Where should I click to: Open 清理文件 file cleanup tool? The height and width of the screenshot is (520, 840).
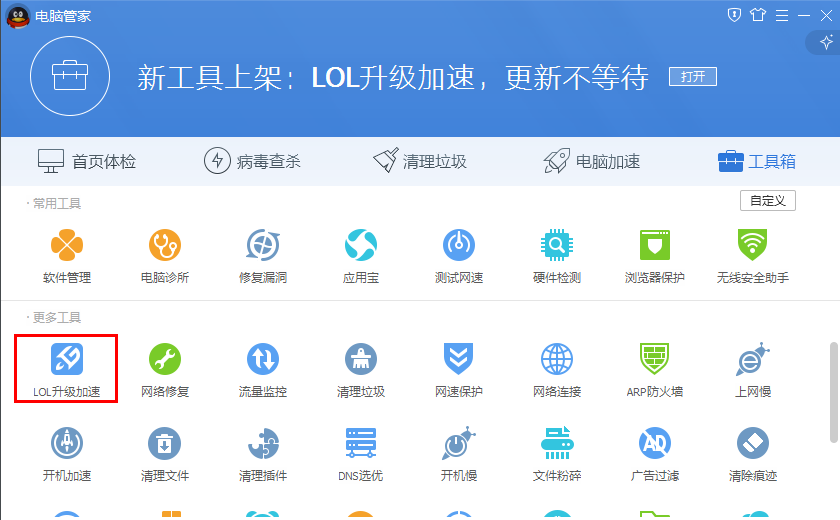point(165,454)
